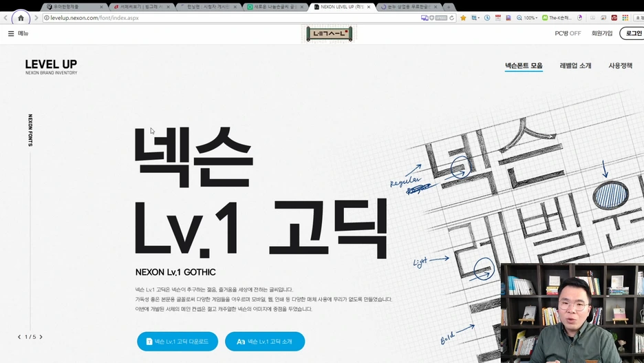
Task: Open the browser history clock icon
Action: coord(487,18)
